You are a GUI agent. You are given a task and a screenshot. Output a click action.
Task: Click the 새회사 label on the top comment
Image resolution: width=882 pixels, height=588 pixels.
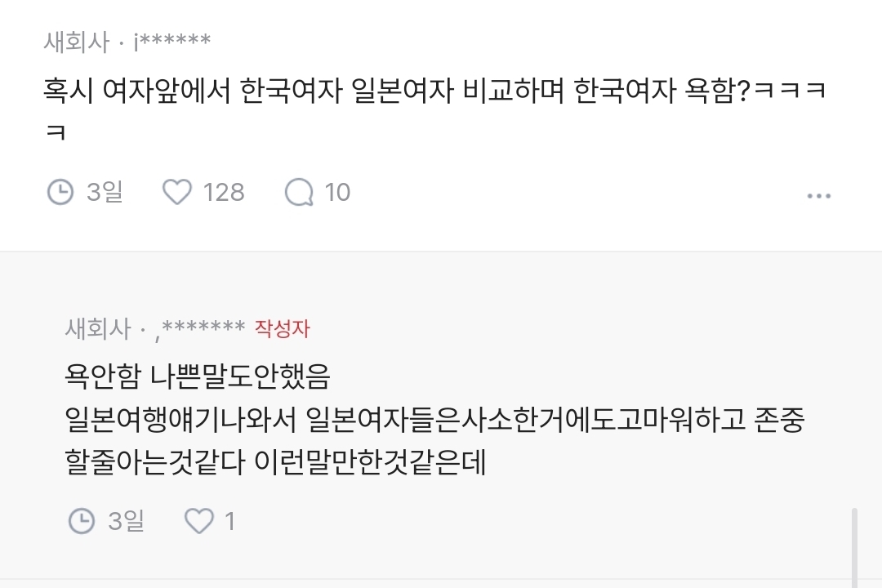[76, 42]
